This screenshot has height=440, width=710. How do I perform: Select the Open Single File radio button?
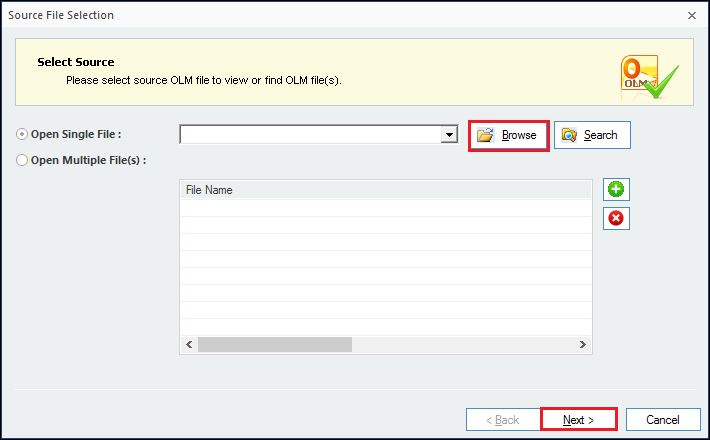coord(22,134)
